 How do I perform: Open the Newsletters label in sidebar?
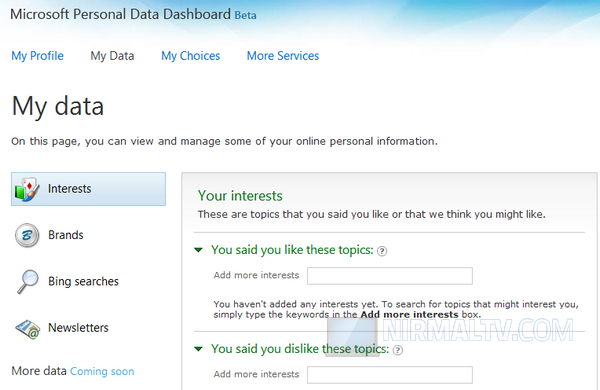point(78,328)
